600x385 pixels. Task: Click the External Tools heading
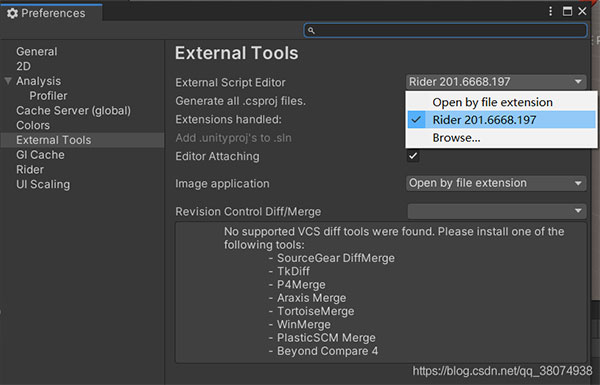(x=236, y=53)
